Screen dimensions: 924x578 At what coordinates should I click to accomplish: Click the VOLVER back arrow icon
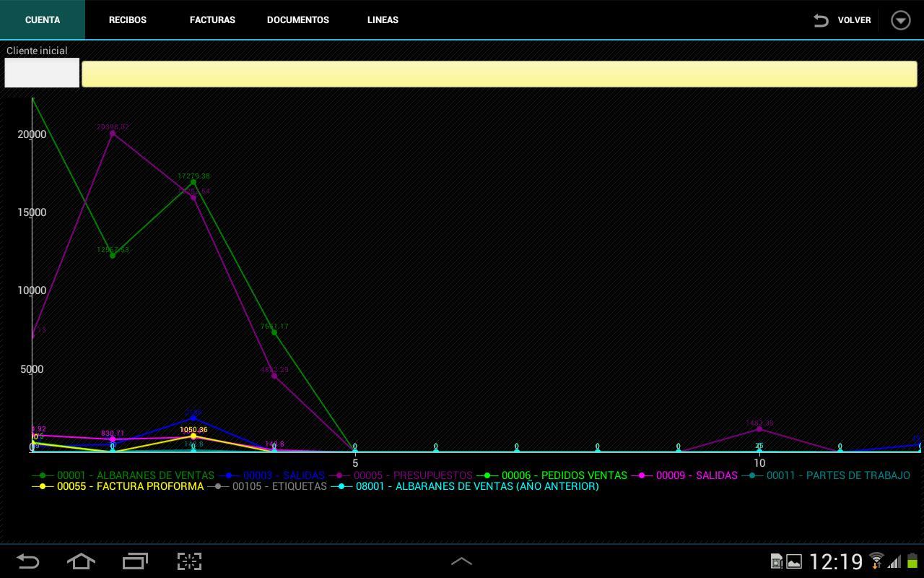821,20
